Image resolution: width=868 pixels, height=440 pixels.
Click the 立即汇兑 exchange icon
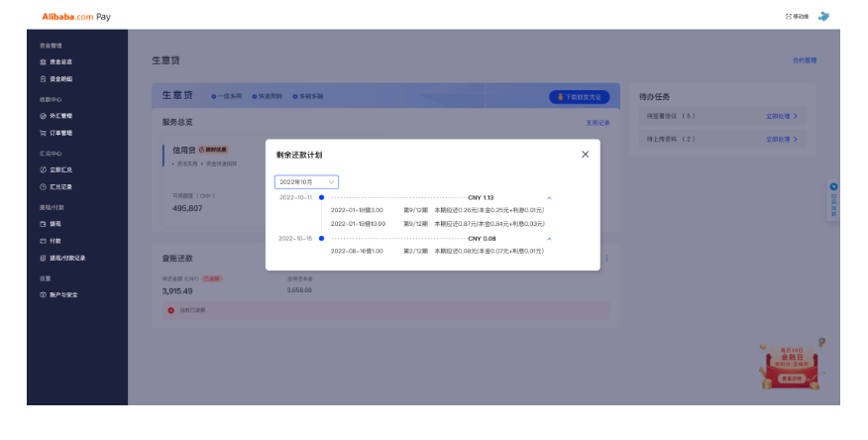click(44, 169)
